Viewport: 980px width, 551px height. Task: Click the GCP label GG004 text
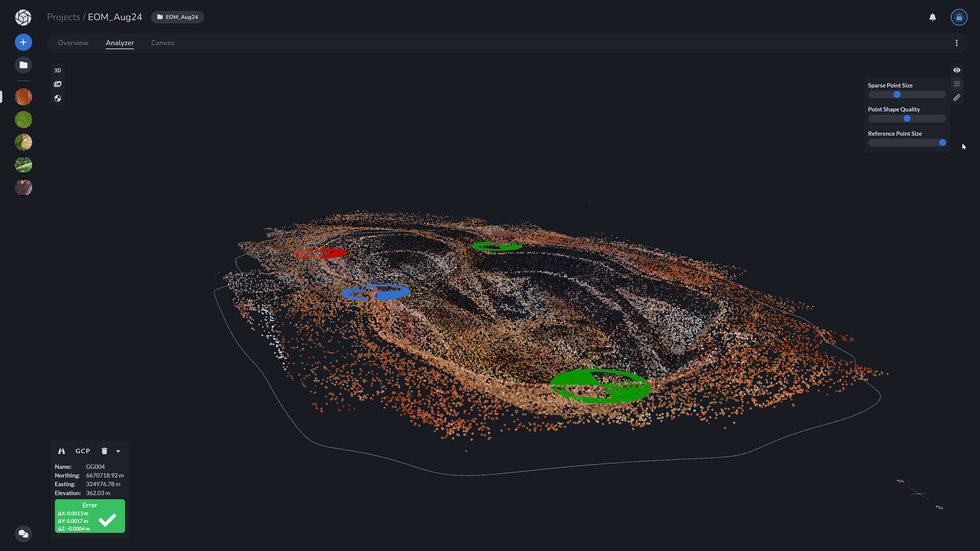(x=95, y=466)
